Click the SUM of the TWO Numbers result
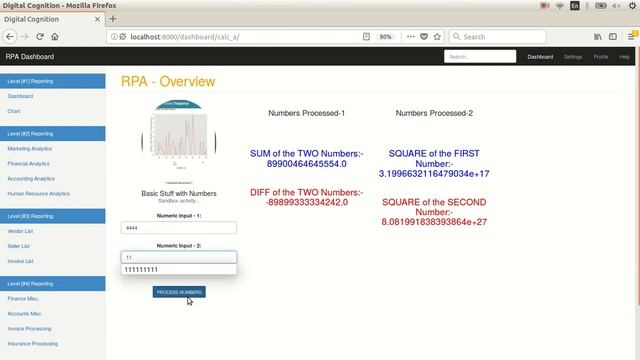Viewport: 640px width, 360px height. [x=307, y=159]
